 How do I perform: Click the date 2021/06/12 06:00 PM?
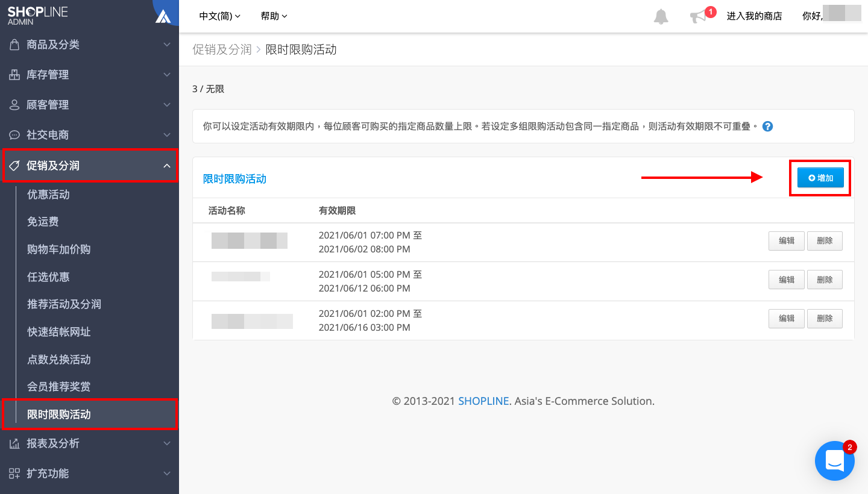click(x=364, y=288)
